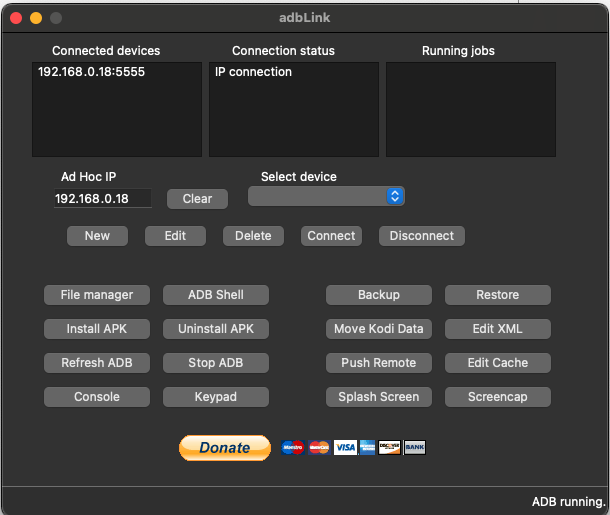Click Move Kodi Data
Screen dimensions: 610x515
(x=379, y=329)
